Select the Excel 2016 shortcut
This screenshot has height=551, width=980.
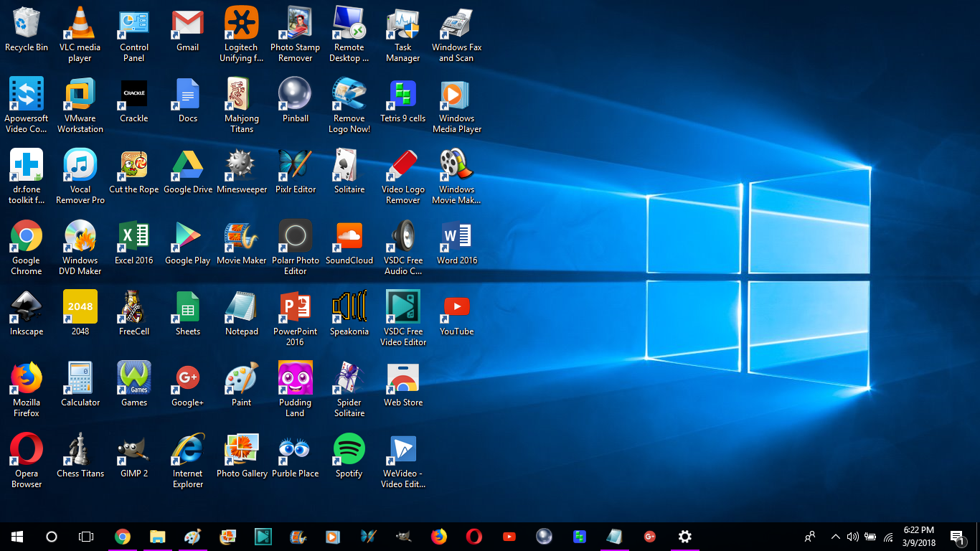pos(134,237)
